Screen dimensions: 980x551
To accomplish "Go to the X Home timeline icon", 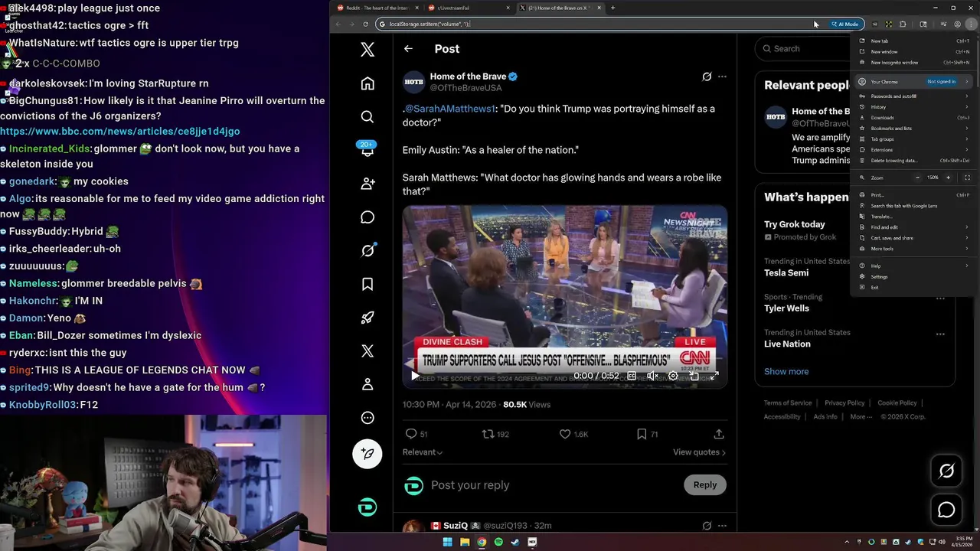I will click(x=367, y=83).
